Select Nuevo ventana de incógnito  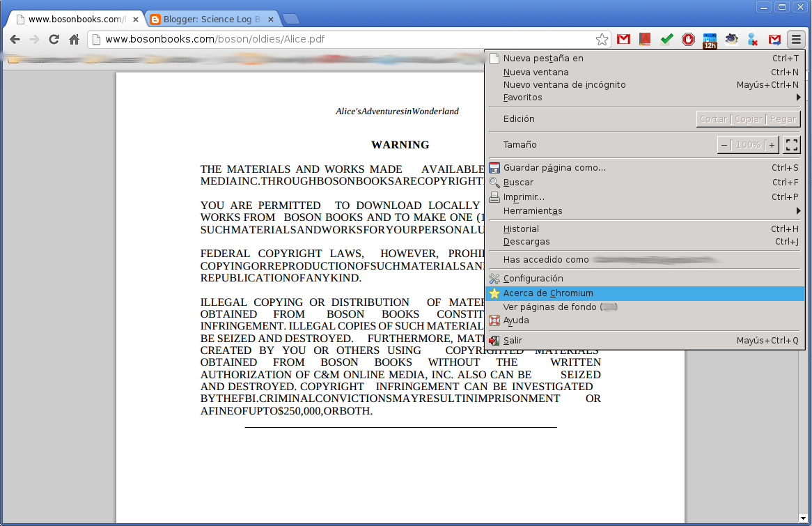(x=646, y=85)
